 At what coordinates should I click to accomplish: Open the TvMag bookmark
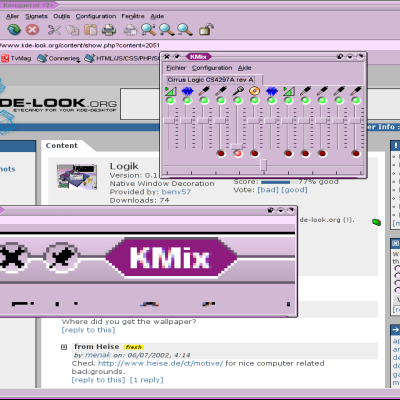(16, 58)
